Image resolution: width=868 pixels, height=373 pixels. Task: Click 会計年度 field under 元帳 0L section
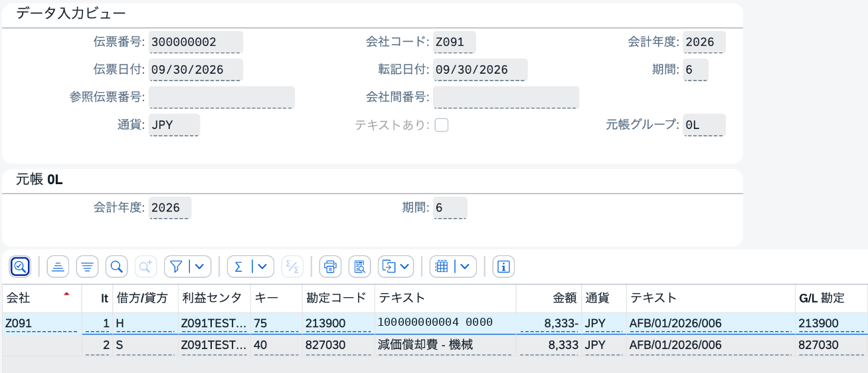pyautogui.click(x=170, y=208)
